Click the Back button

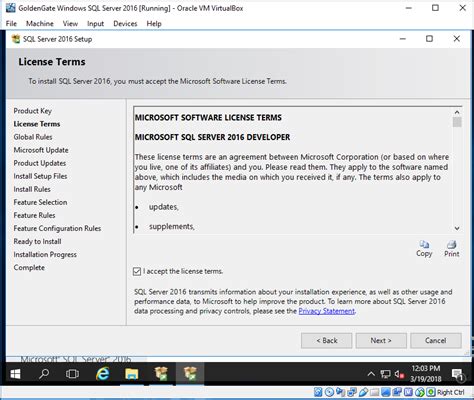326,341
